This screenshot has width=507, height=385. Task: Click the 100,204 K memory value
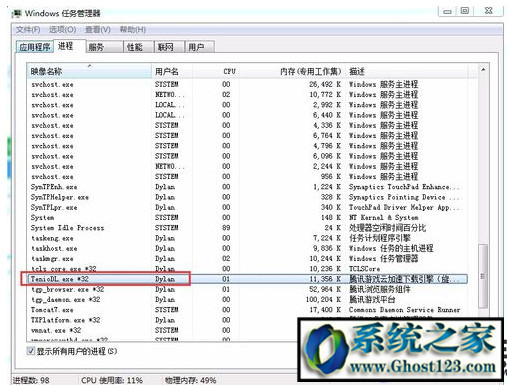(323, 300)
